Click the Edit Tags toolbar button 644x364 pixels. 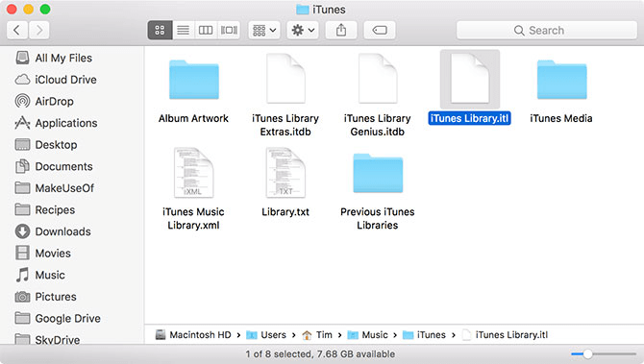pos(380,31)
